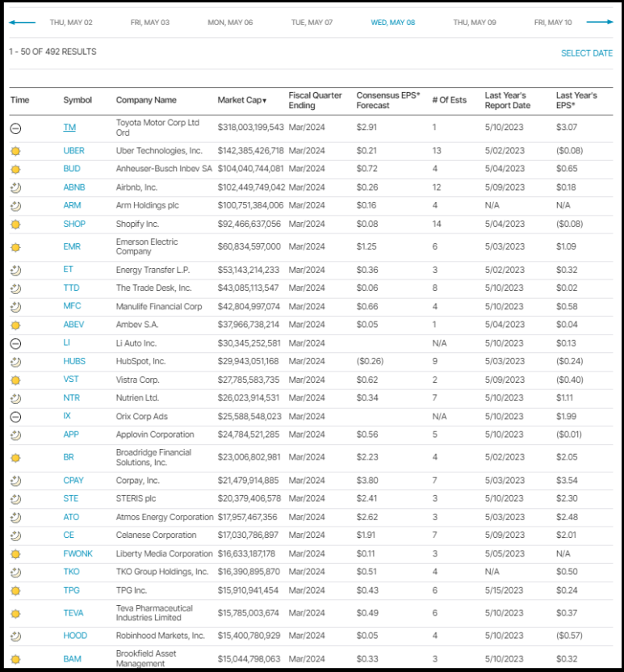Click the after-hours moon icon for APP
Image resolution: width=624 pixels, height=672 pixels.
coord(16,435)
